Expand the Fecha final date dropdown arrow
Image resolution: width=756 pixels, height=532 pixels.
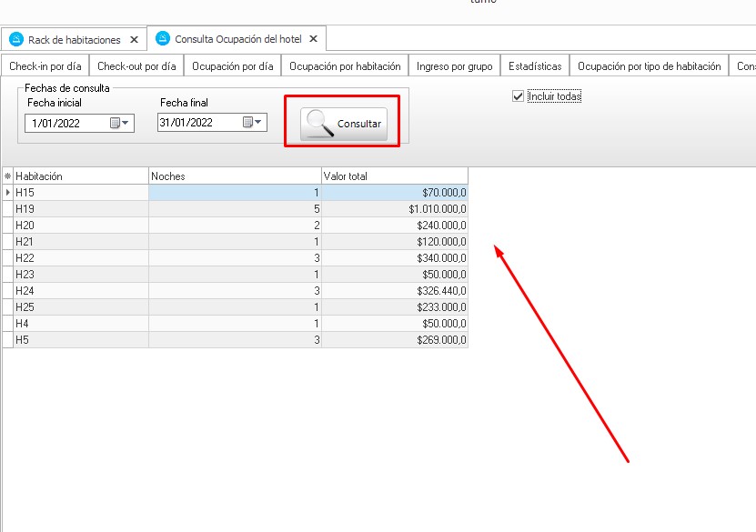pyautogui.click(x=259, y=123)
